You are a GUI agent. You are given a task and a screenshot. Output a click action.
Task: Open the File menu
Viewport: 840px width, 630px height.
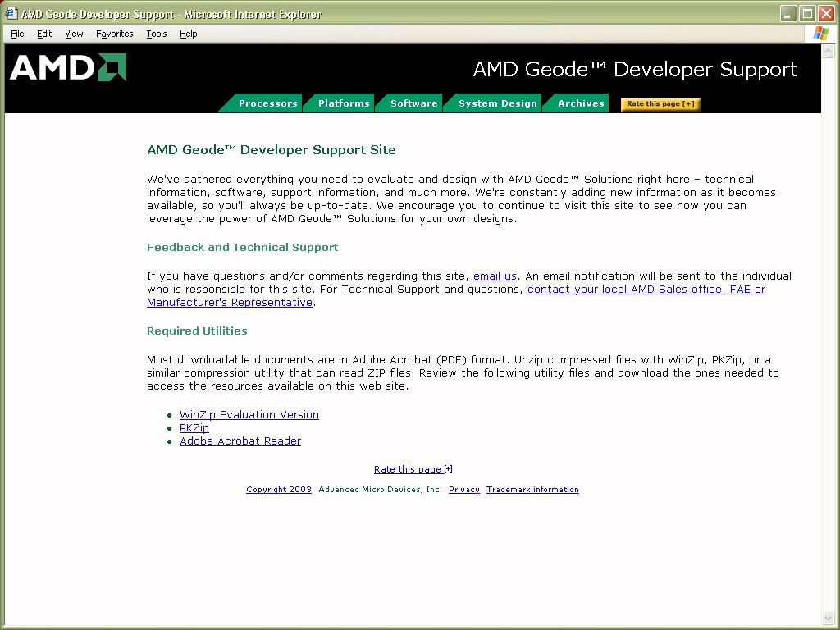click(x=17, y=34)
